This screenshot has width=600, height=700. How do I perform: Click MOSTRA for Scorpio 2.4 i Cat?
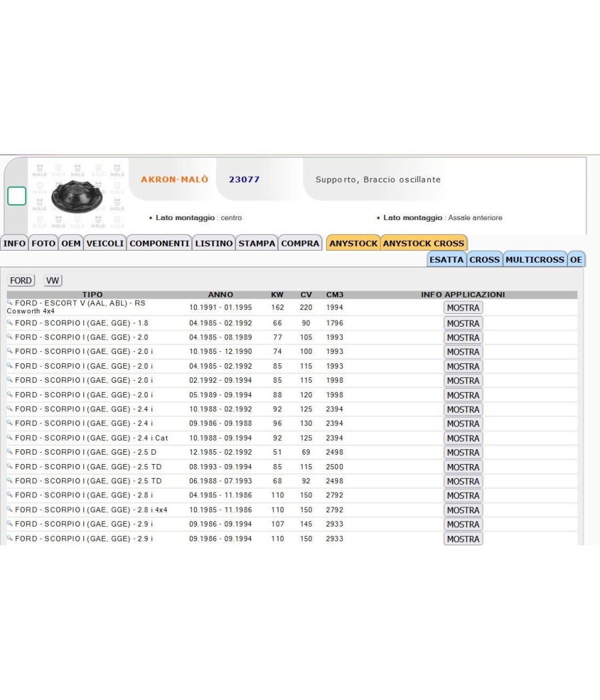pos(463,438)
